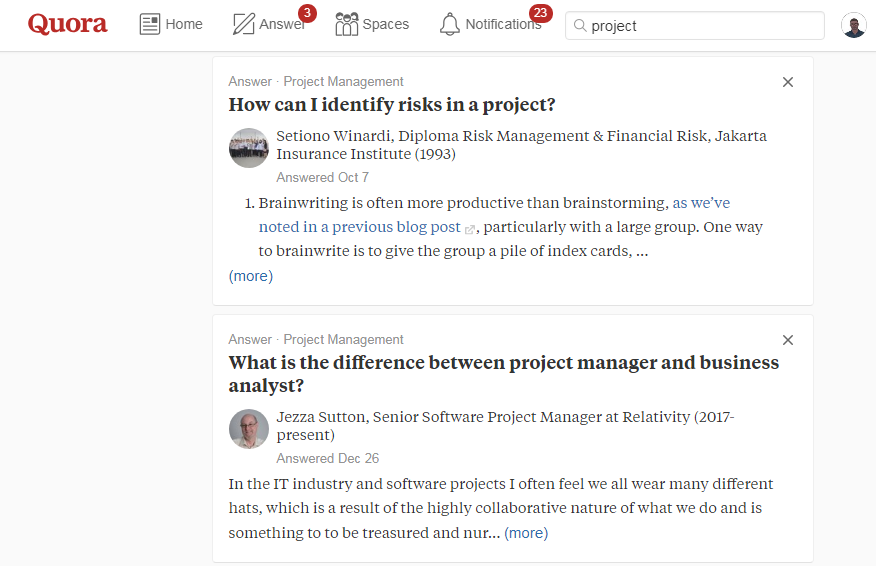
Task: Open the profile avatar menu
Action: [853, 25]
